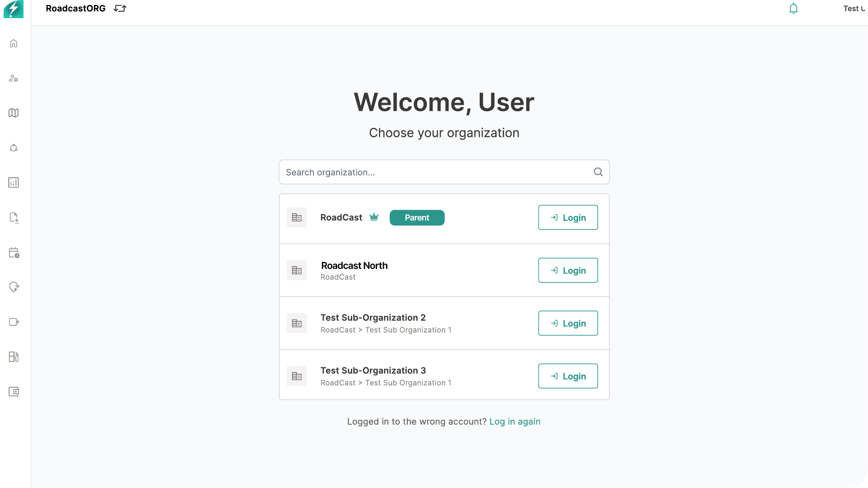Click the Roadcast lightning logo

[14, 9]
